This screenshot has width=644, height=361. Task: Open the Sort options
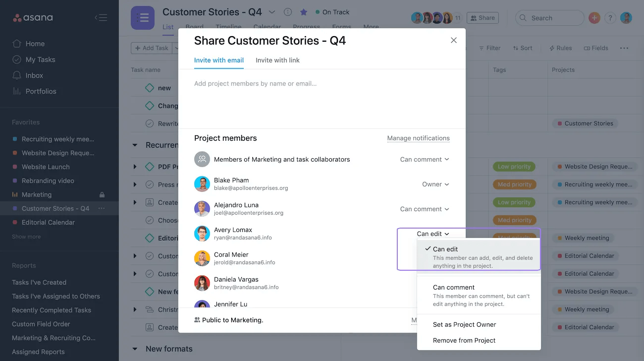[523, 48]
